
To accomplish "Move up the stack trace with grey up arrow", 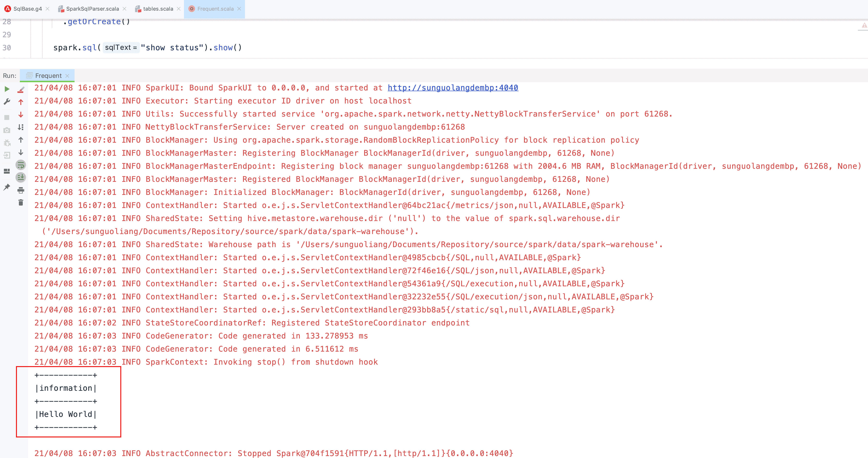I will (x=21, y=140).
